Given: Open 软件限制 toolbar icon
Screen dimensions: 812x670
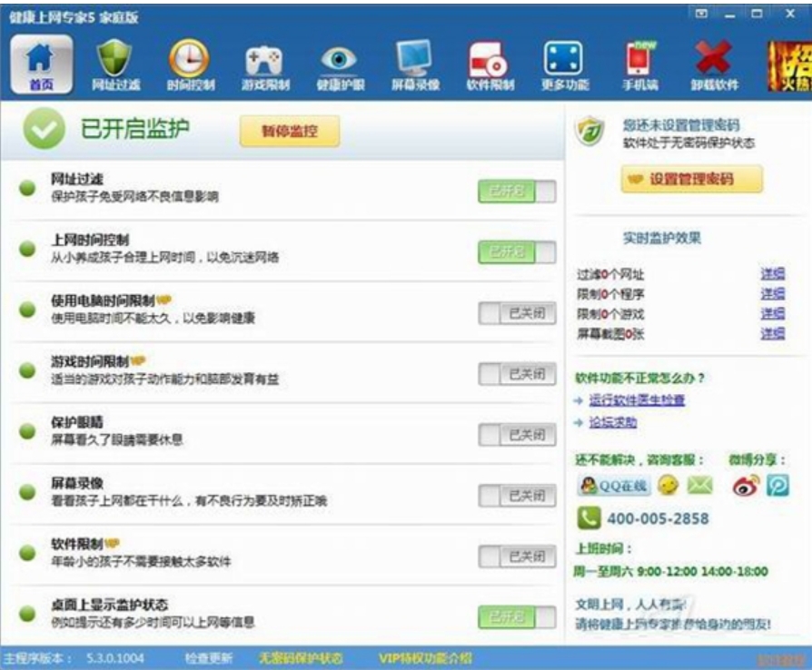Looking at the screenshot, I should [490, 65].
